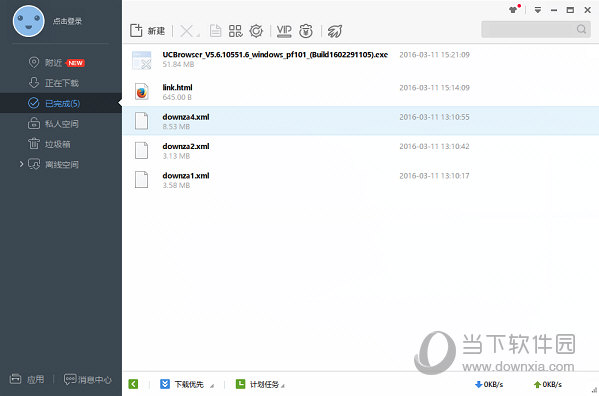This screenshot has height=396, width=599.
Task: Click the circular refresh settings icon
Action: pyautogui.click(x=256, y=31)
